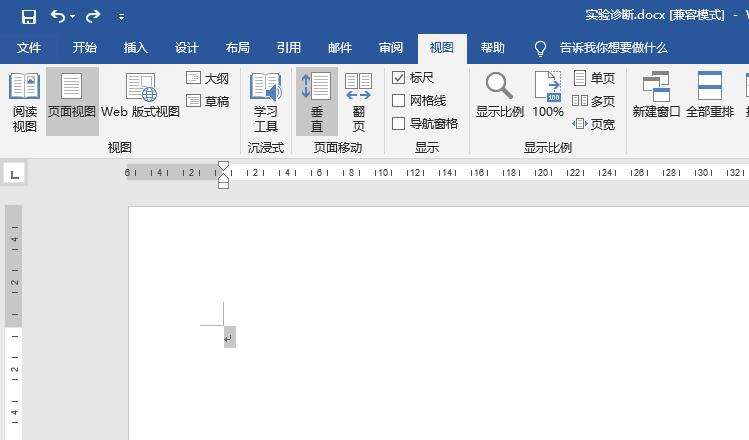Screen dimensions: 749x440
Task: Switch to the 审阅 tab
Action: [x=391, y=48]
